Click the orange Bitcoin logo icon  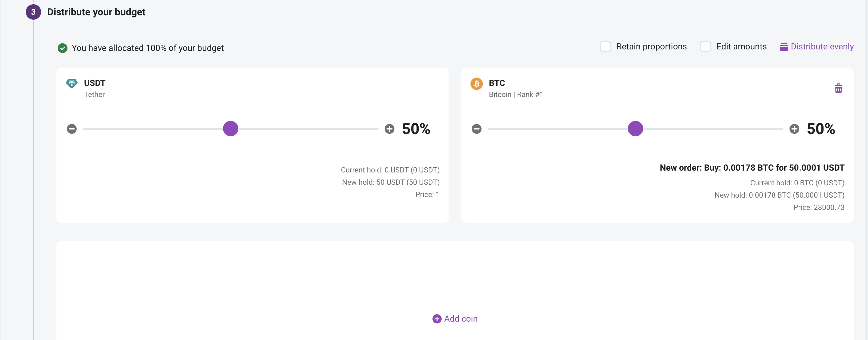(476, 83)
